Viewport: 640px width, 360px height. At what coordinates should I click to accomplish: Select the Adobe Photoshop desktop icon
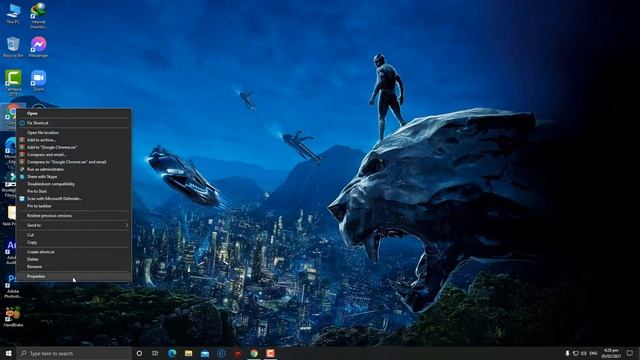(x=13, y=286)
